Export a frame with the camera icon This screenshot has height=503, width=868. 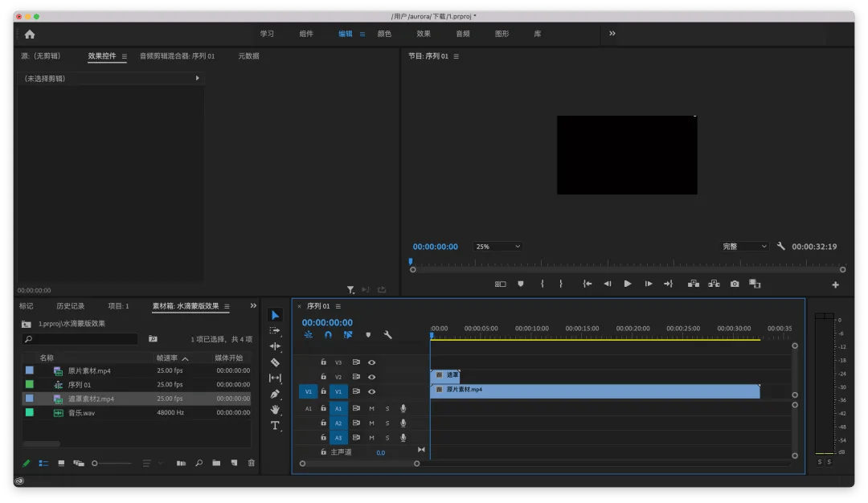pyautogui.click(x=735, y=284)
